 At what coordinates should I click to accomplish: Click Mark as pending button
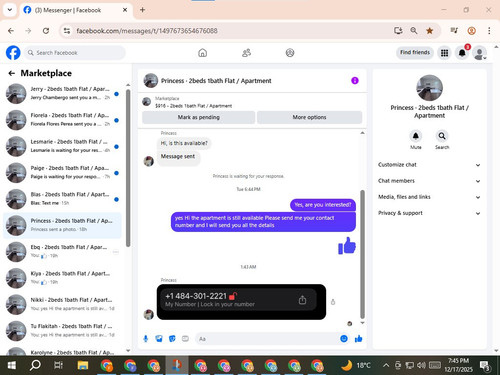199,117
